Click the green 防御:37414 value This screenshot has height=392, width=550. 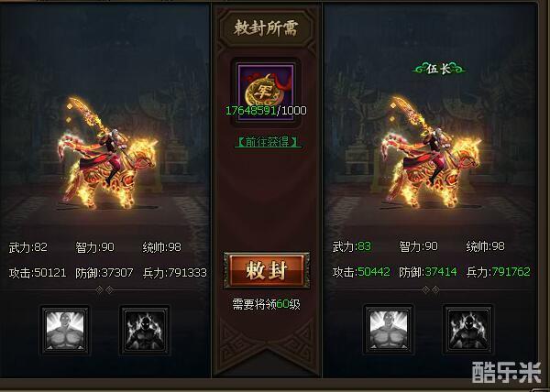[x=428, y=272]
